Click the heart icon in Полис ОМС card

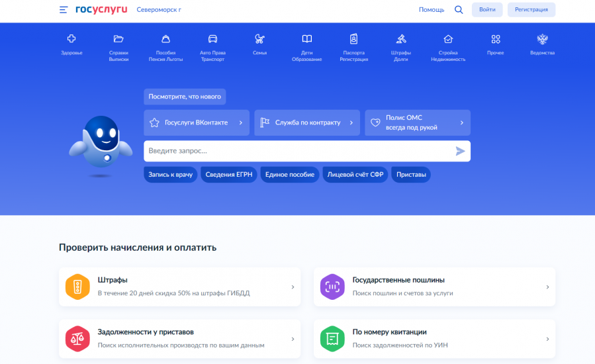375,122
